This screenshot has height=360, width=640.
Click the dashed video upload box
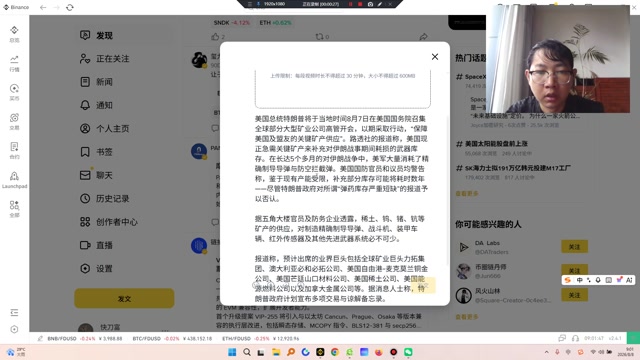tap(343, 89)
